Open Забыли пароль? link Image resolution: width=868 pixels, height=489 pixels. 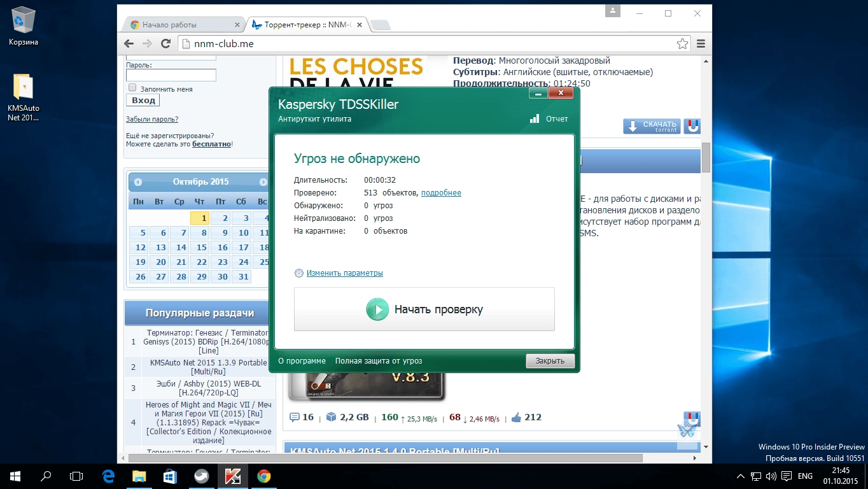[x=152, y=119]
